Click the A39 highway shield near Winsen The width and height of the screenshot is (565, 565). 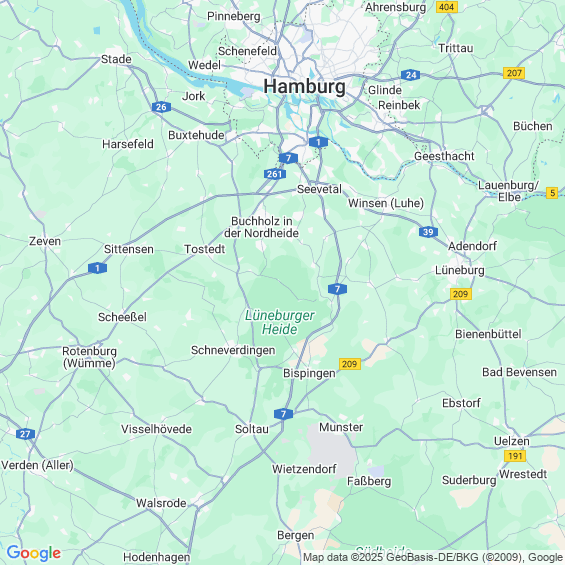pyautogui.click(x=428, y=232)
